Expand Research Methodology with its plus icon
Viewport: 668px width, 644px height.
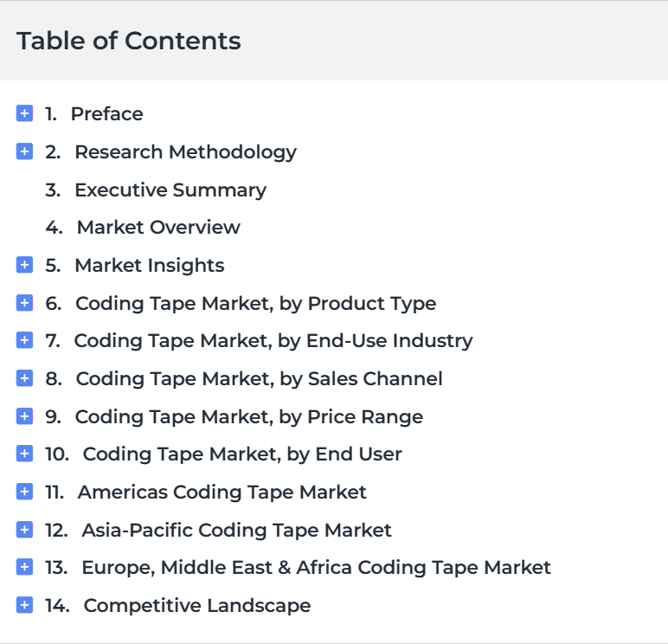click(x=25, y=151)
